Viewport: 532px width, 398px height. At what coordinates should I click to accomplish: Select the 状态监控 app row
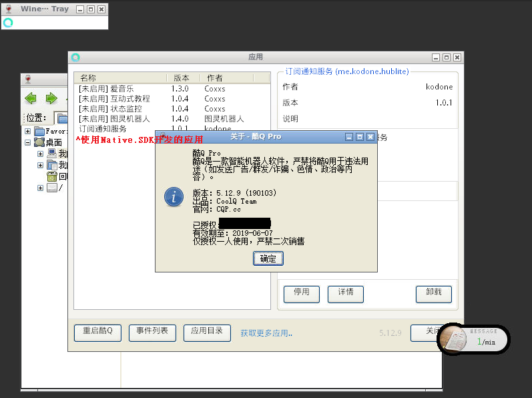[x=172, y=109]
